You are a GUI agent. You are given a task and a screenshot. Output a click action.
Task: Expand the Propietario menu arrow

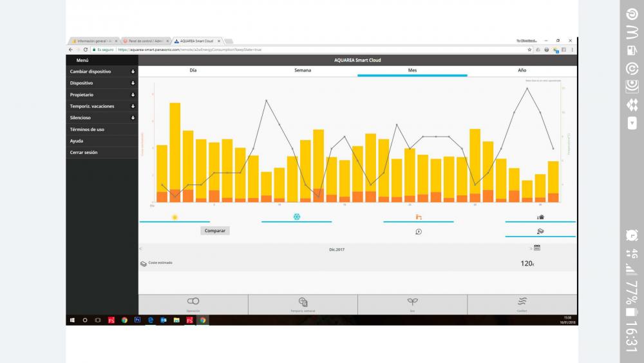pyautogui.click(x=133, y=95)
